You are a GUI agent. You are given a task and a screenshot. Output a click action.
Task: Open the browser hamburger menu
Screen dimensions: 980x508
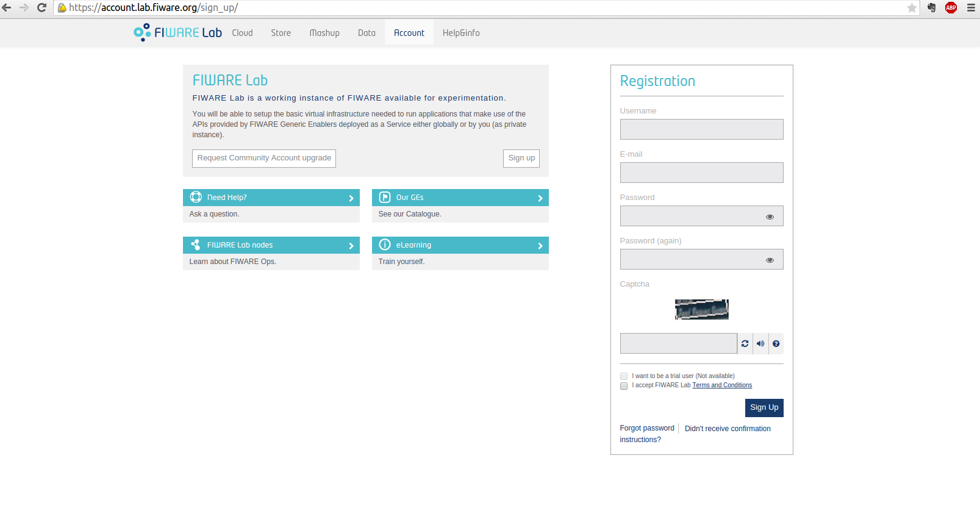(x=971, y=8)
